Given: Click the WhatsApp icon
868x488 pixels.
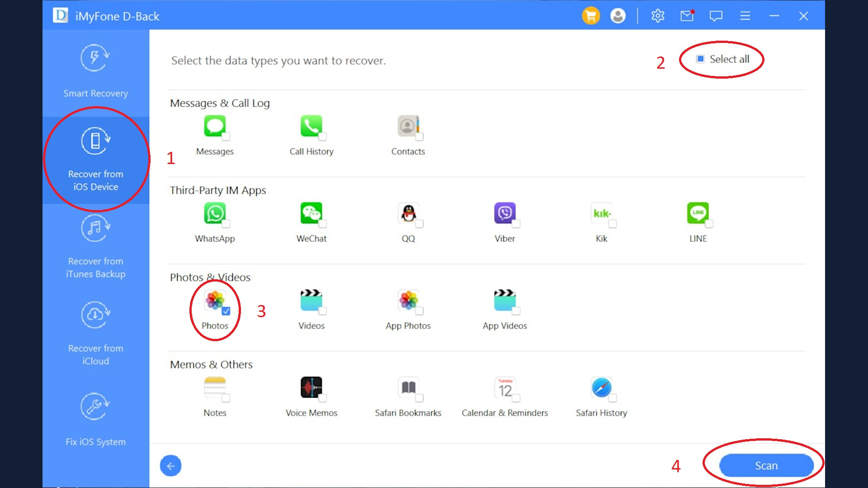Looking at the screenshot, I should pos(215,213).
